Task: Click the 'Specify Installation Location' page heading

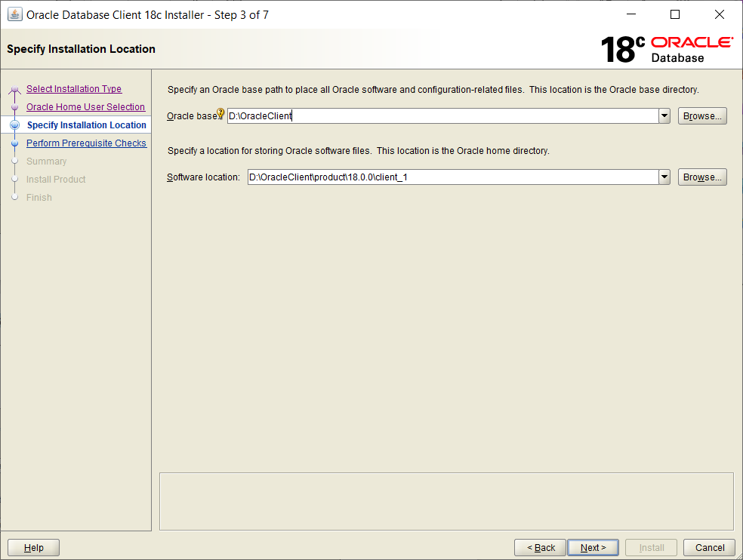Action: pos(81,49)
